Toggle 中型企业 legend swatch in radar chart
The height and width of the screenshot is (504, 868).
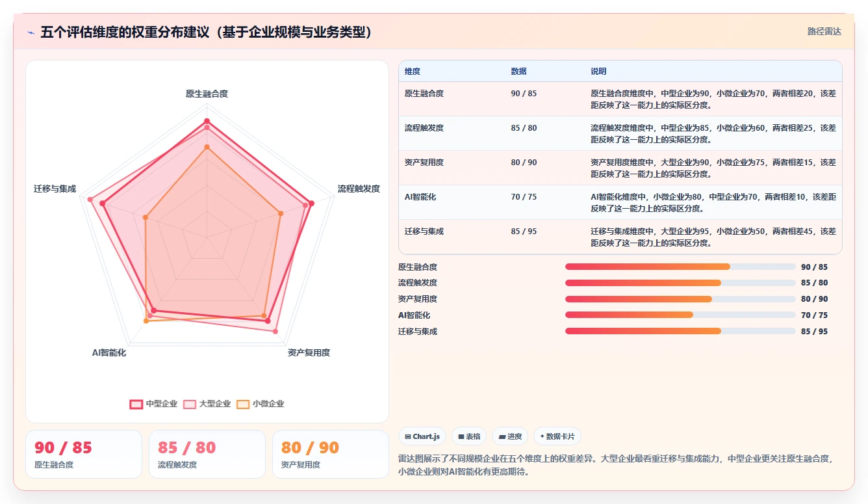point(136,404)
